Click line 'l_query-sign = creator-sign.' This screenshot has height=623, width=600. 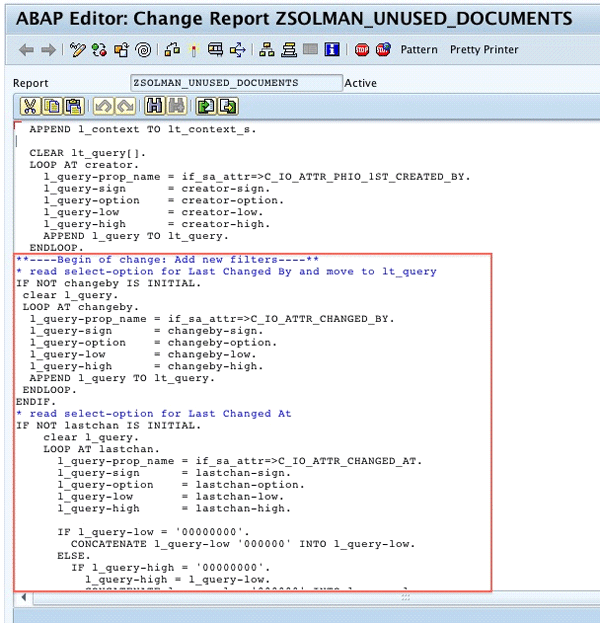157,189
